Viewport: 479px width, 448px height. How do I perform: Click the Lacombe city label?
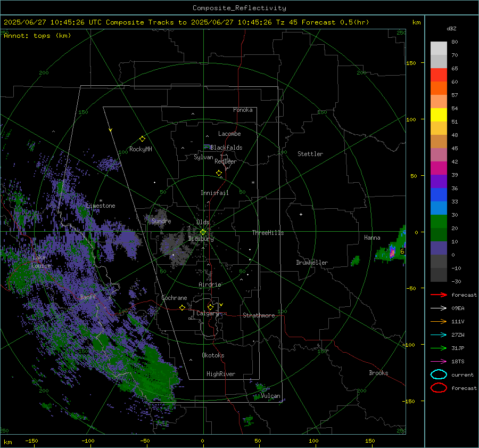tap(229, 134)
